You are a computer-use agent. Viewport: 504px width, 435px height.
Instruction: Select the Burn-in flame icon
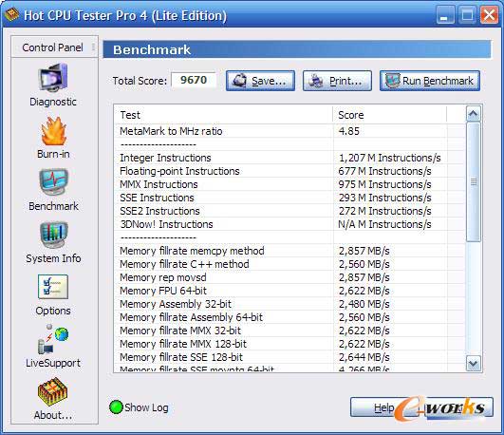[x=54, y=131]
